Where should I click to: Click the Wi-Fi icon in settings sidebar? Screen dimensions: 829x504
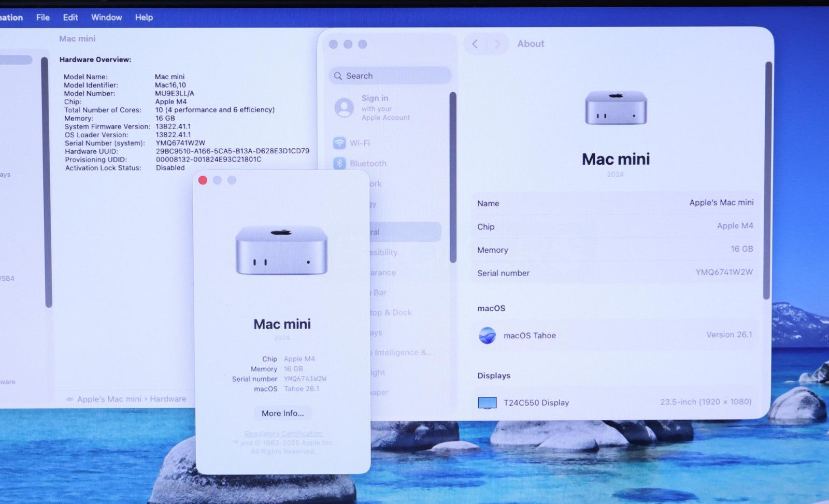pos(339,143)
